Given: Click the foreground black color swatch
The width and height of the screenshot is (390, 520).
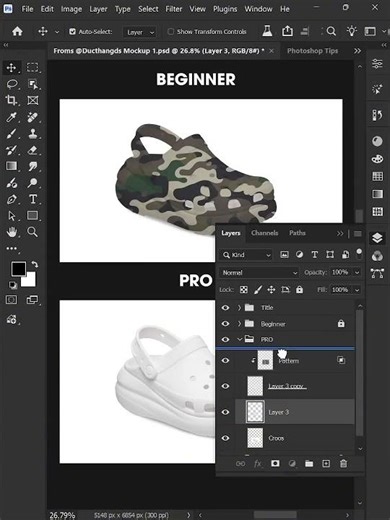Looking at the screenshot, I should click(x=18, y=268).
